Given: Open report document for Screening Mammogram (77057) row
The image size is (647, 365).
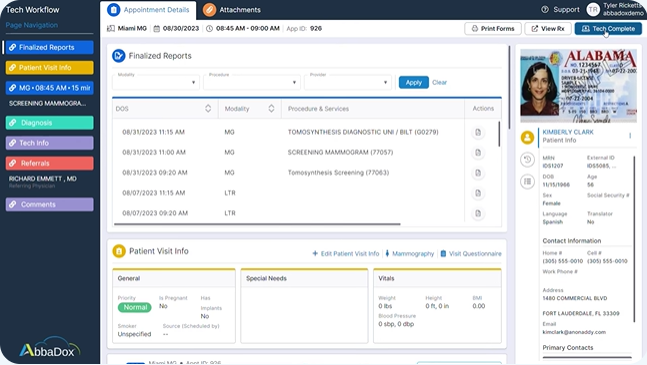Looking at the screenshot, I should [x=478, y=153].
